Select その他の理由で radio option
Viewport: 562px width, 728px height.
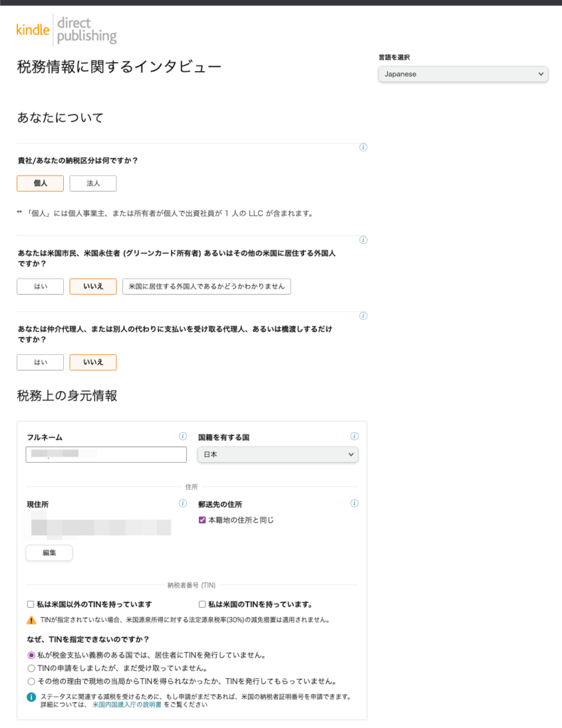[31, 681]
